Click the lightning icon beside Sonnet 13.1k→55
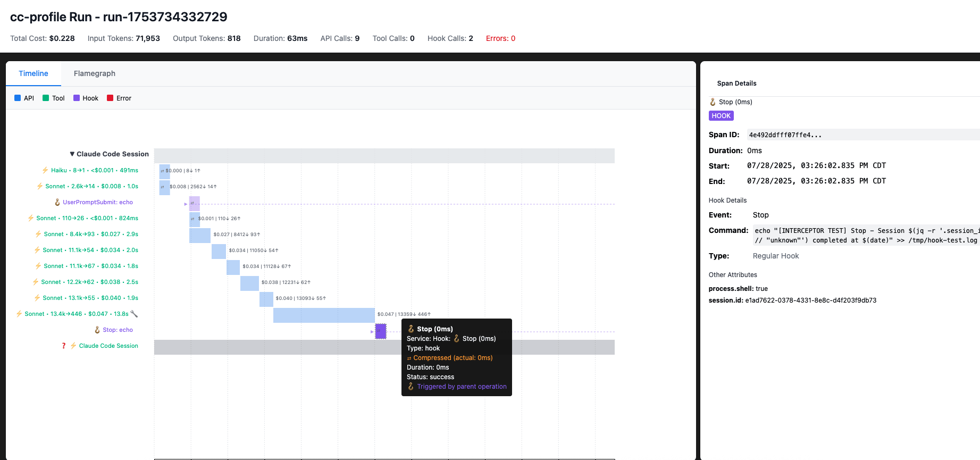 click(x=37, y=298)
